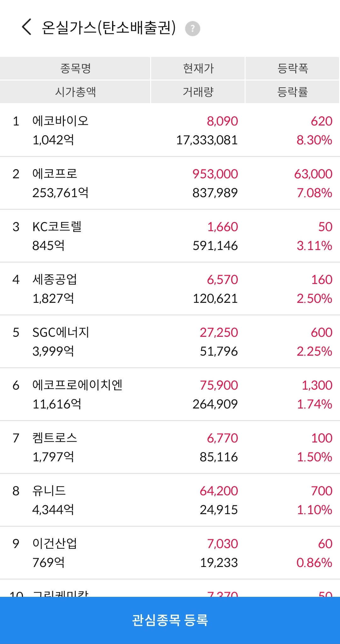Sort by 등락률 column header
Image resolution: width=340 pixels, height=644 pixels.
coord(292,92)
